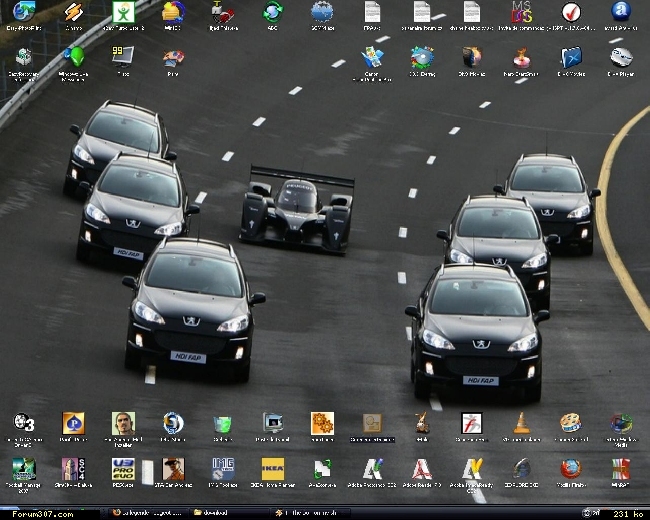Open the middle text document in top row
The width and height of the screenshot is (650, 520).
(x=422, y=12)
